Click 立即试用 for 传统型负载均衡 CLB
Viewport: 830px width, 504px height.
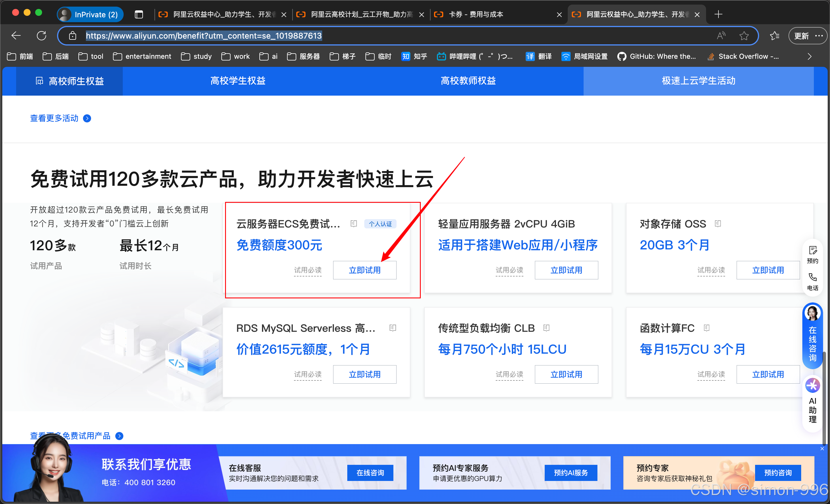tap(566, 374)
